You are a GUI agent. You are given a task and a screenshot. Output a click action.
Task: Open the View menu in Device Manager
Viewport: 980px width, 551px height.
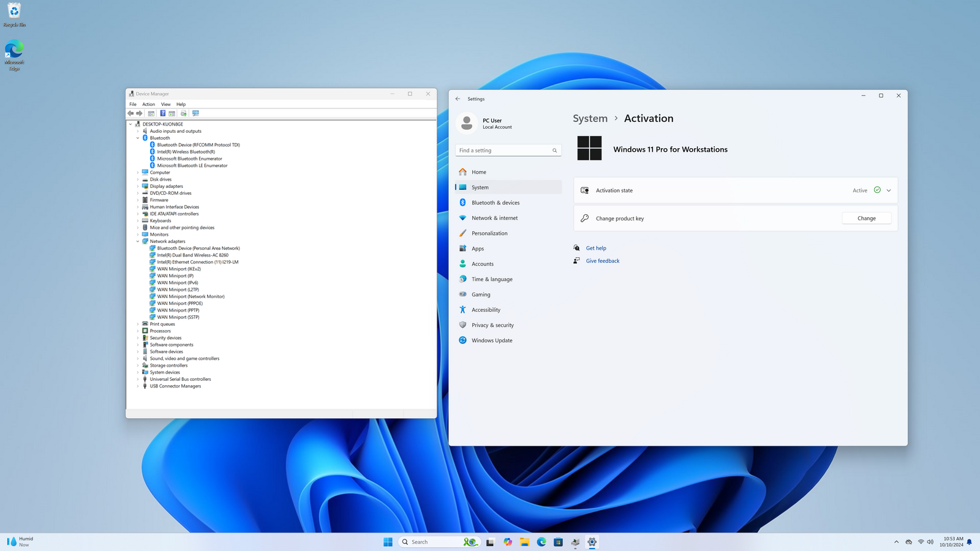coord(166,104)
